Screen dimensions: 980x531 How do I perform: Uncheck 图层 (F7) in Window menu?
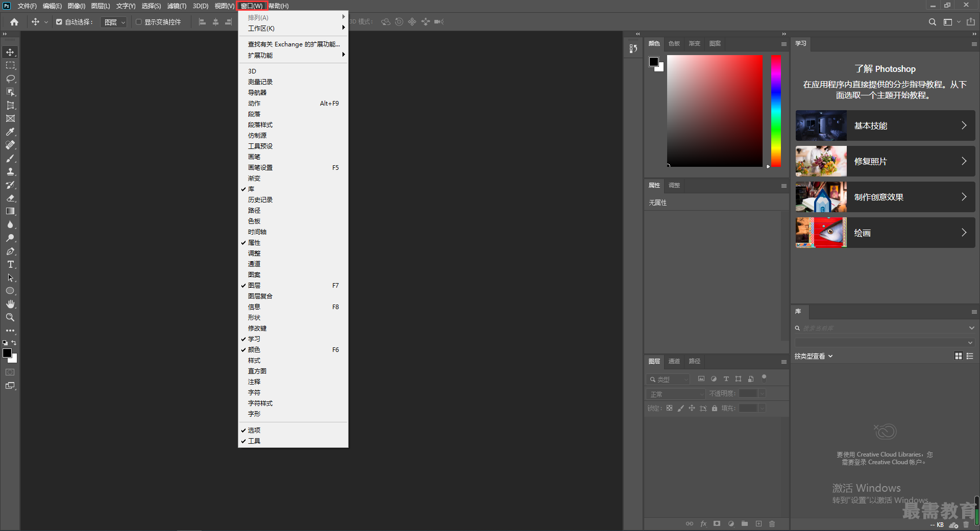click(293, 286)
